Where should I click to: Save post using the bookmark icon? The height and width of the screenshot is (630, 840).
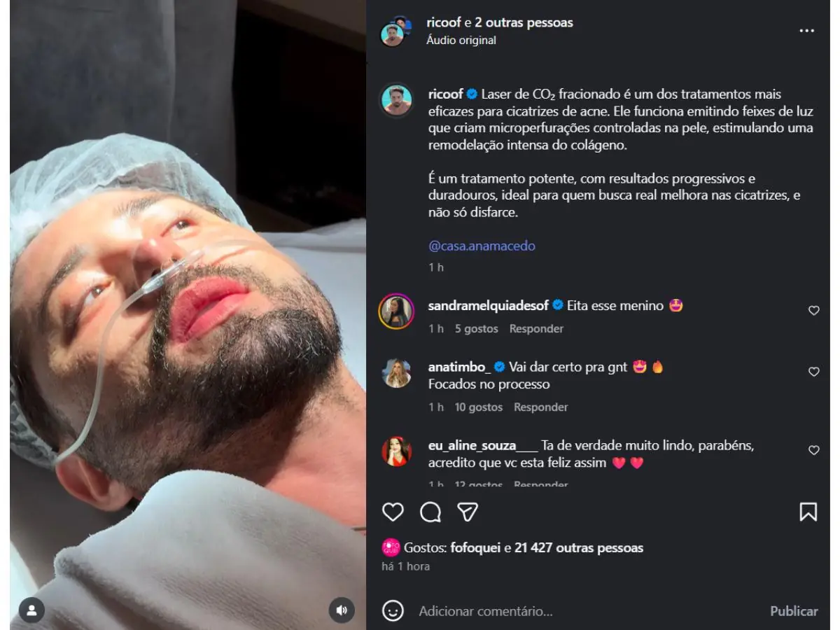click(808, 512)
